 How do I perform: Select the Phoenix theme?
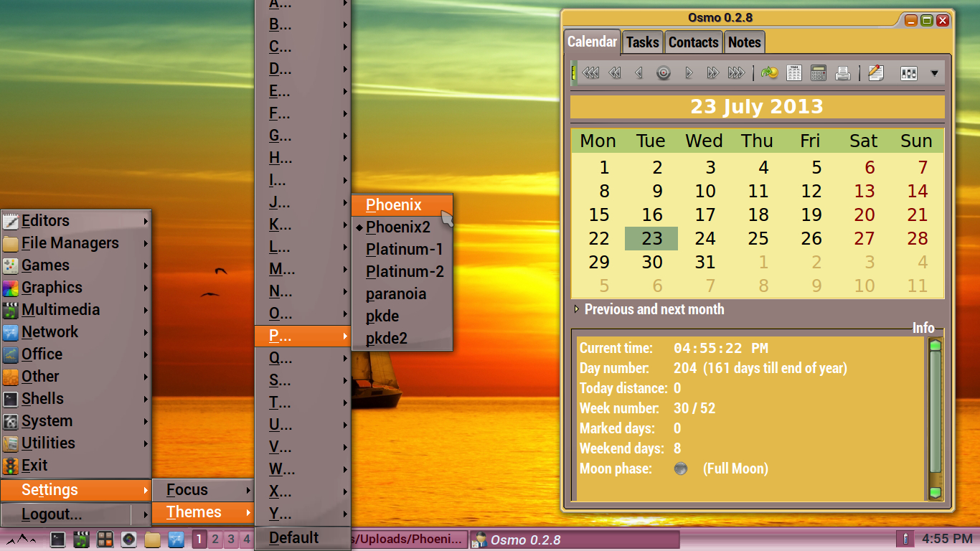pyautogui.click(x=402, y=204)
